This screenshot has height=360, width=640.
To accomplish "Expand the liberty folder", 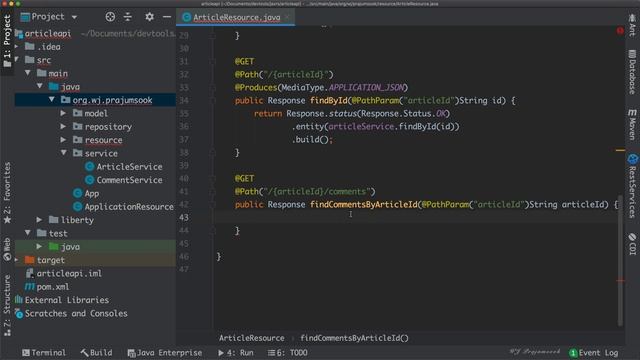I will [40, 220].
